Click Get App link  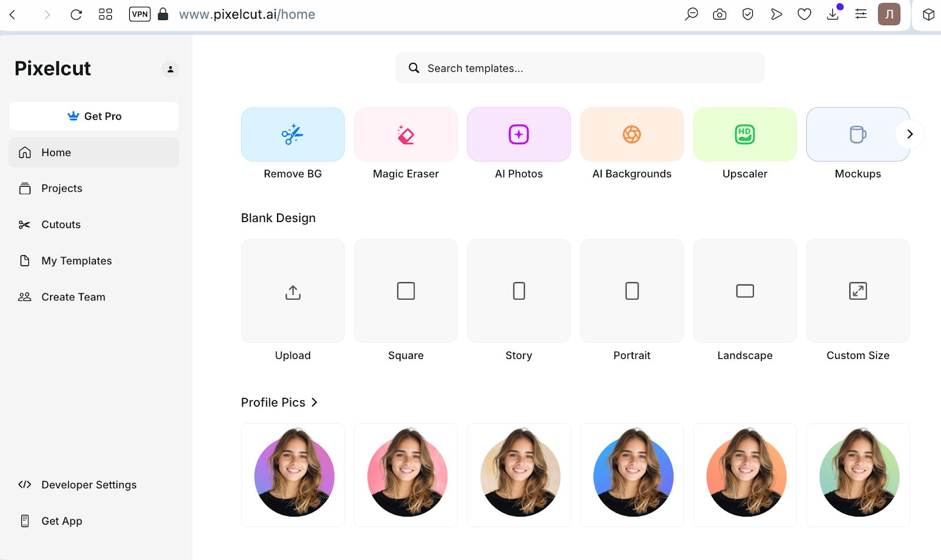[x=94, y=521]
